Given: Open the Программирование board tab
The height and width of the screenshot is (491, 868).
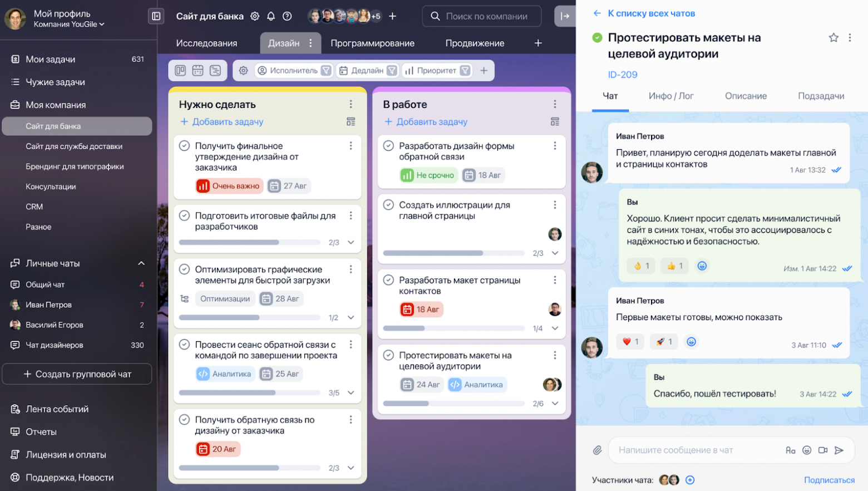Looking at the screenshot, I should click(372, 43).
